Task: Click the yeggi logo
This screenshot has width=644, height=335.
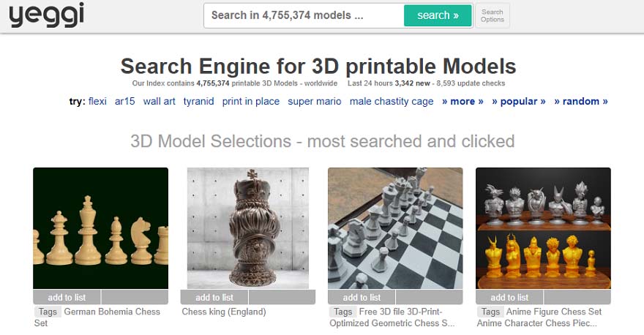Action: (x=46, y=15)
